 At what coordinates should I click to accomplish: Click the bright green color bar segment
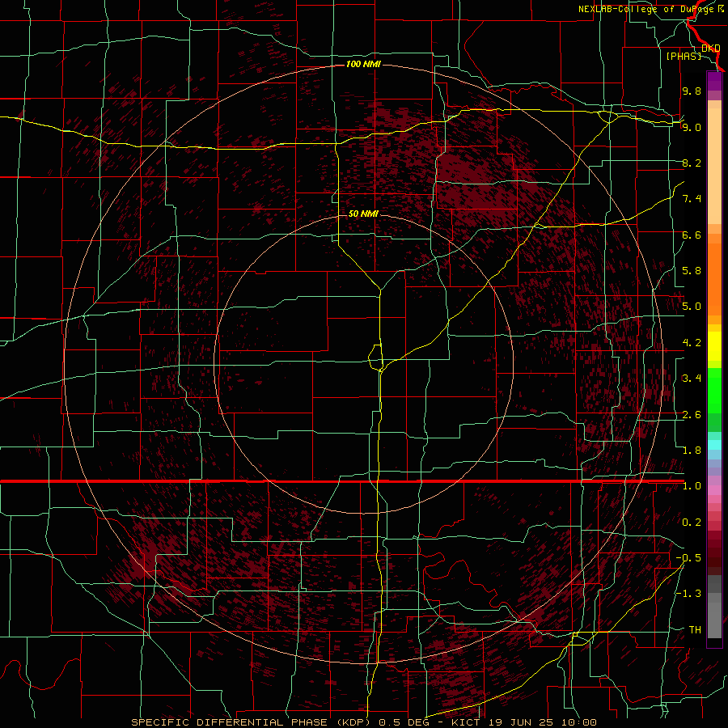[714, 391]
